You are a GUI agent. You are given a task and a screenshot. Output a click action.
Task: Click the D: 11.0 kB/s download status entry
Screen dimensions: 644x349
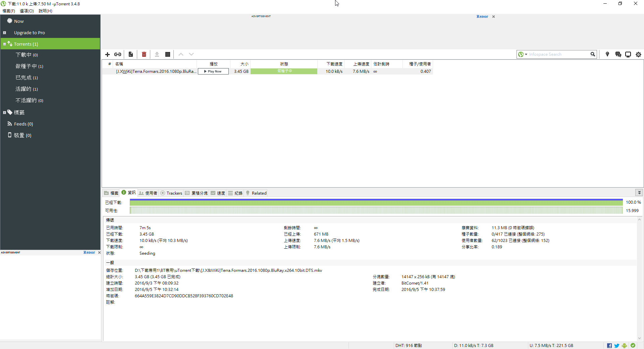click(x=474, y=346)
